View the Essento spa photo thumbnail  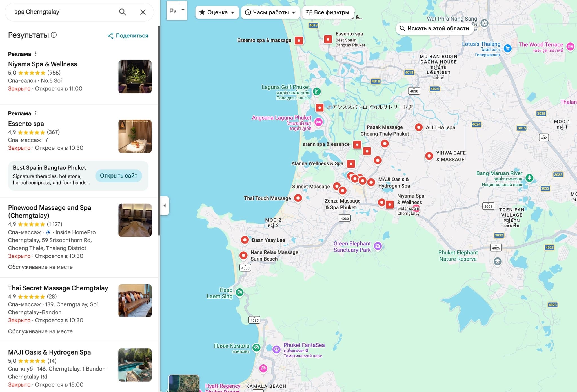pos(135,136)
